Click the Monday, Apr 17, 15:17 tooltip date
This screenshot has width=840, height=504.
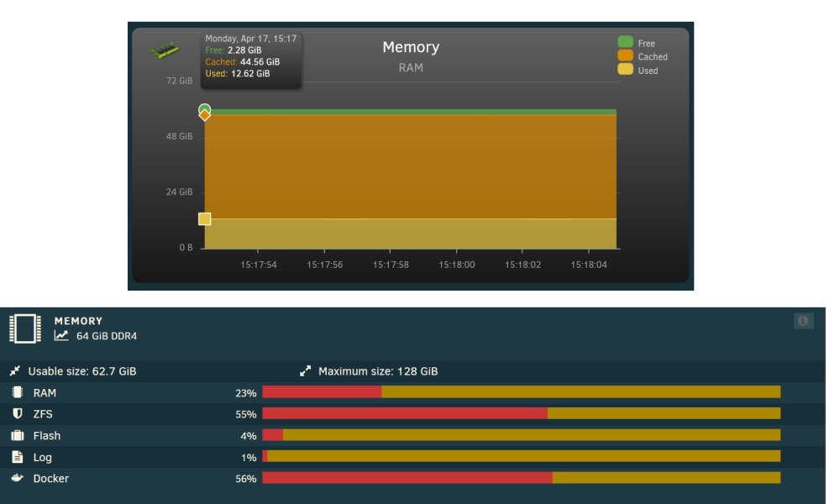pyautogui.click(x=250, y=39)
